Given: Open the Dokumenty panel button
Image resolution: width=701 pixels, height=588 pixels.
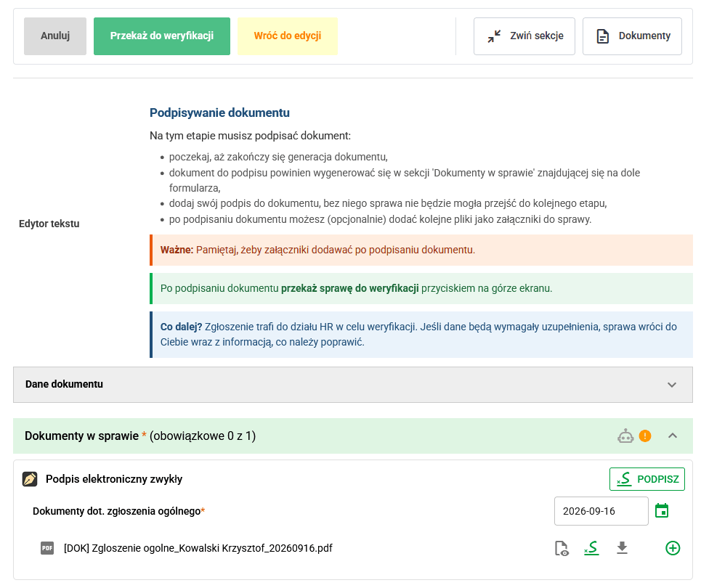Looking at the screenshot, I should tap(632, 36).
